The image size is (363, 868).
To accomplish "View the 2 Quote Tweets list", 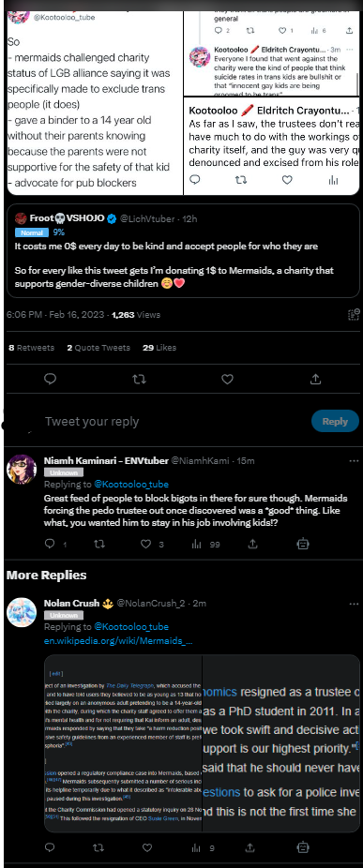I will pyautogui.click(x=98, y=348).
